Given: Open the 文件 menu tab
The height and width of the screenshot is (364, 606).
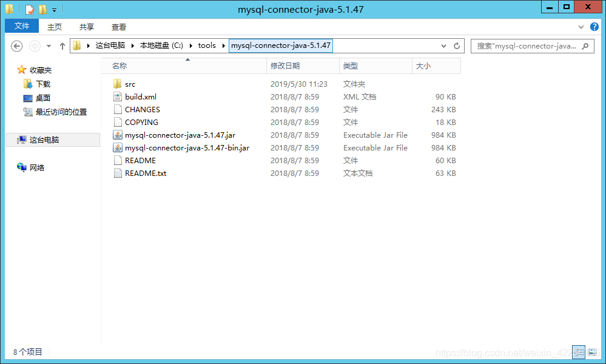Looking at the screenshot, I should coord(22,26).
